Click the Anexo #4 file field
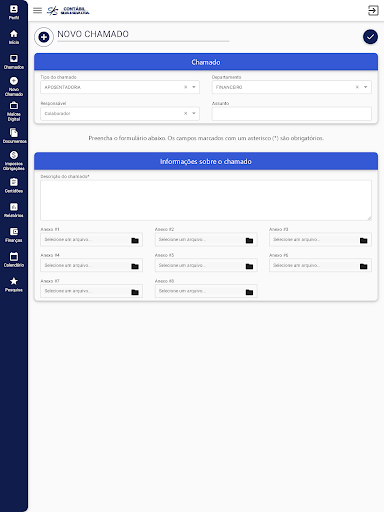Screen dimensions: 384x512 [x=91, y=265]
